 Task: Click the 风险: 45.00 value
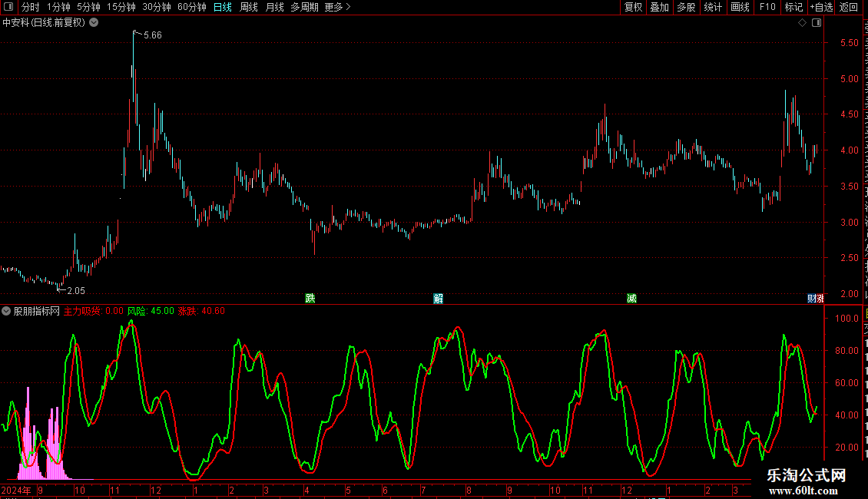coord(151,311)
